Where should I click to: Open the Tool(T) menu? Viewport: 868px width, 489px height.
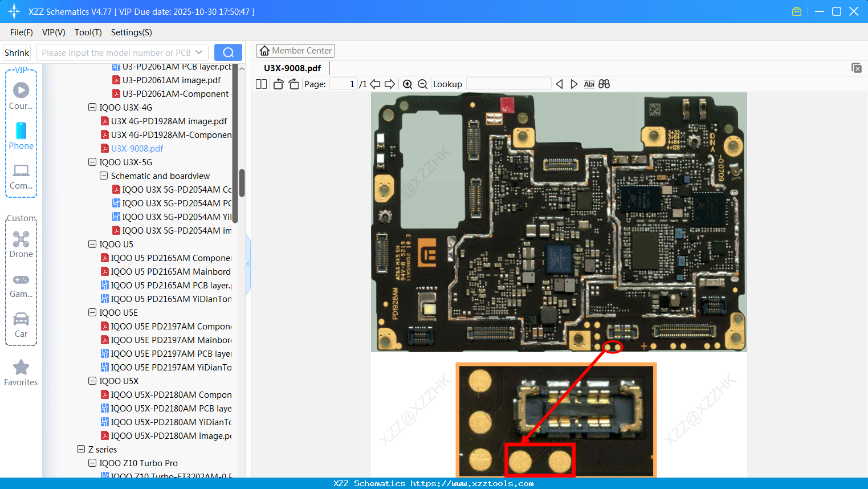(88, 32)
